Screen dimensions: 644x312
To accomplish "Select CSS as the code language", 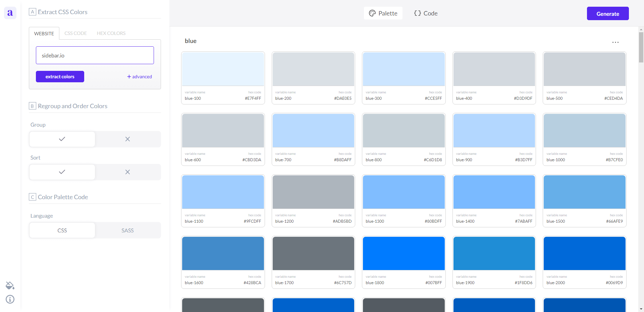I will pos(62,230).
